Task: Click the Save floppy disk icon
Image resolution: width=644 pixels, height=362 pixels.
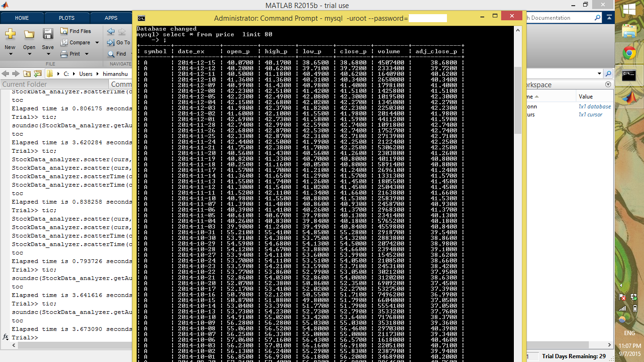Action: point(48,34)
